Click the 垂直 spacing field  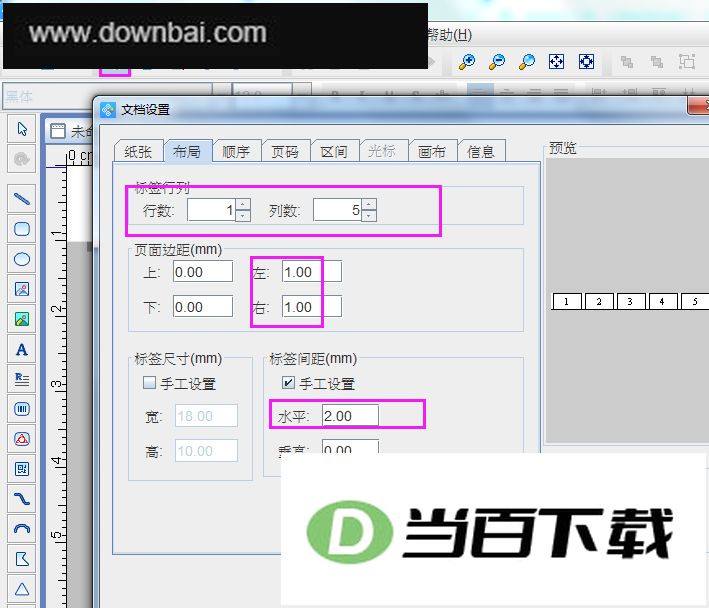(350, 447)
